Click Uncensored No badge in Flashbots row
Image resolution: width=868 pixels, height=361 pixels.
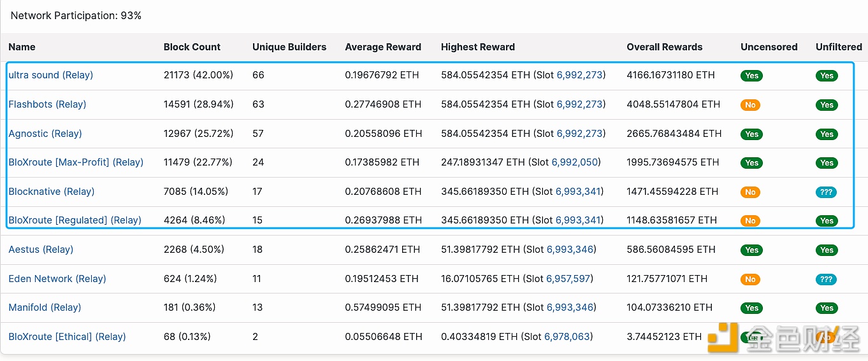tap(750, 105)
